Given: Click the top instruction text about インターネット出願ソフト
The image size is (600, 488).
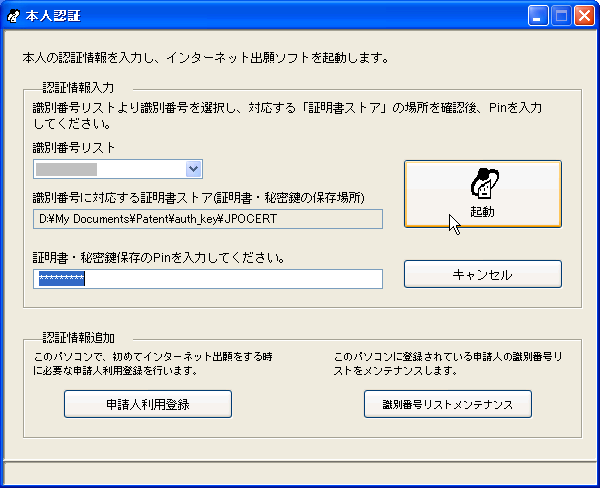Looking at the screenshot, I should [205, 58].
